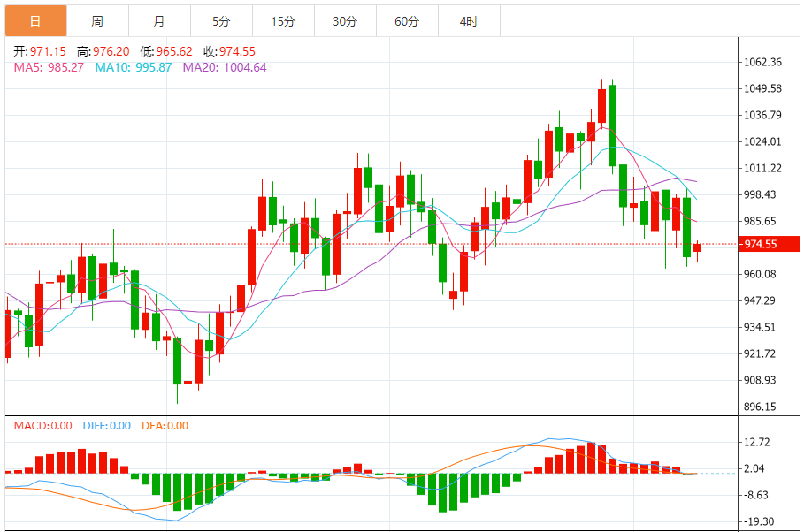
Task: Click the 1011.22 price axis label
Action: click(x=763, y=168)
